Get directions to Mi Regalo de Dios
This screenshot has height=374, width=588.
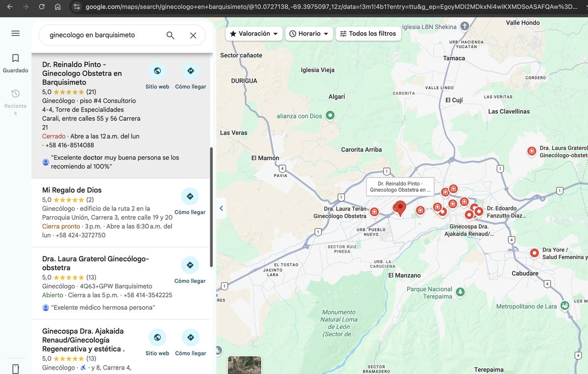click(190, 201)
